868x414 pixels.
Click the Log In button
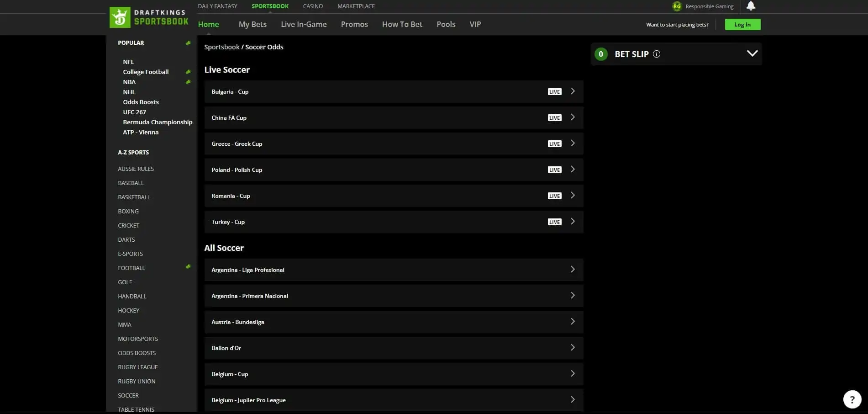(742, 24)
